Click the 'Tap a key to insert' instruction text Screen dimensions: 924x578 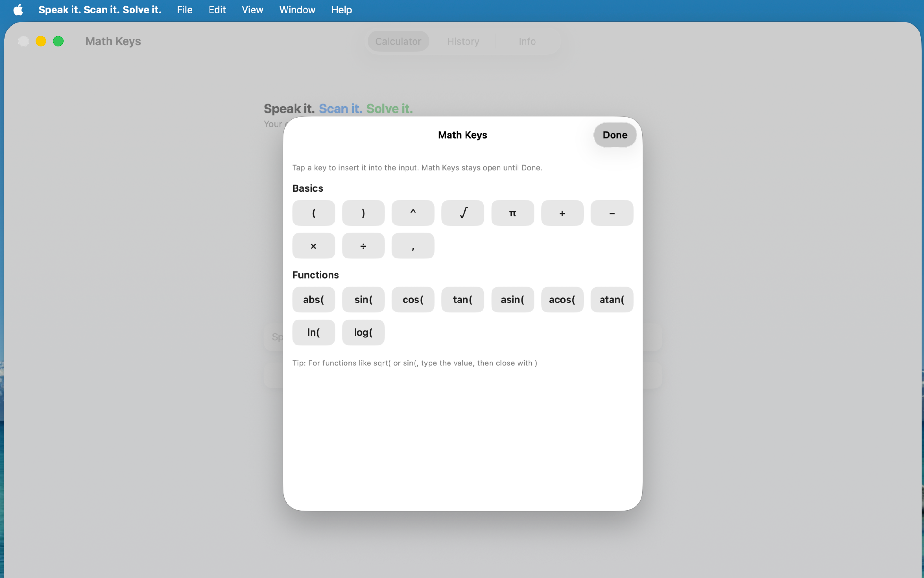coord(417,168)
